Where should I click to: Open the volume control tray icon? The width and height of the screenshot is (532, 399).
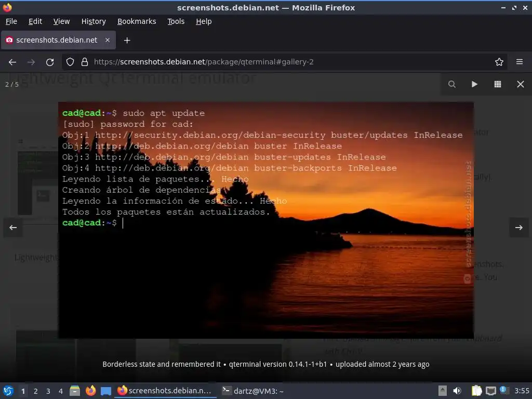[457, 391]
